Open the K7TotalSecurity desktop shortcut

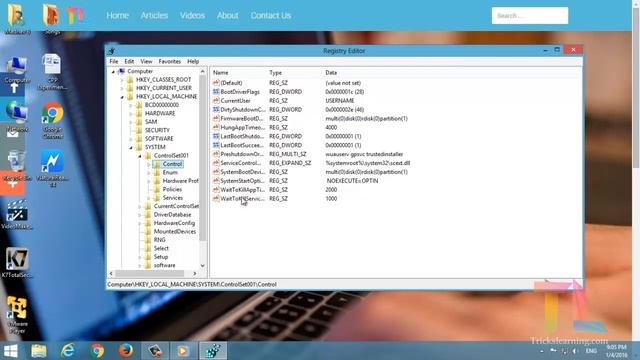(17, 263)
